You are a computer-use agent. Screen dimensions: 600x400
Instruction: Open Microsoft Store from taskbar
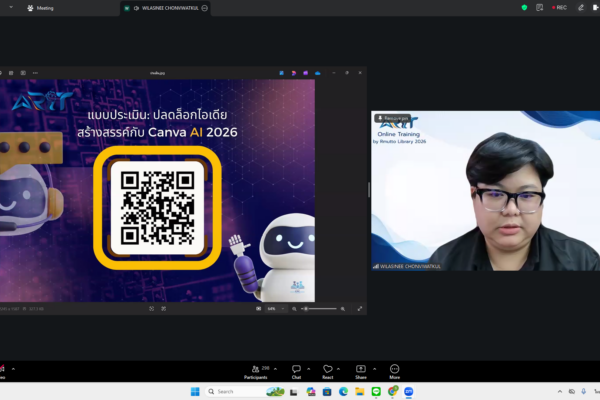327,392
